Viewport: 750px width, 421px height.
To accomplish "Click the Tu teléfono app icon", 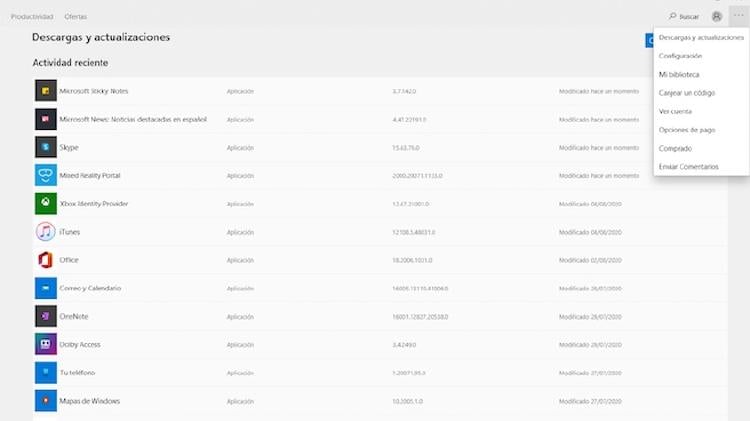I will coord(45,373).
